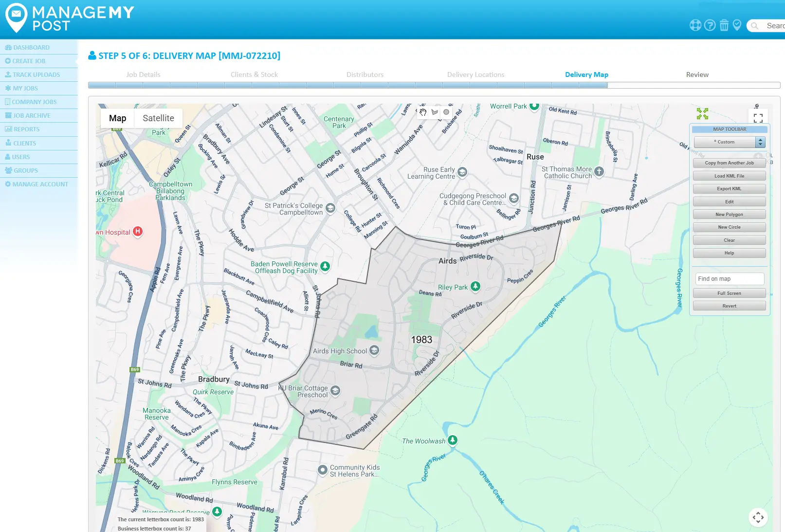Click Load KML File button
The image size is (785, 532).
[729, 176]
